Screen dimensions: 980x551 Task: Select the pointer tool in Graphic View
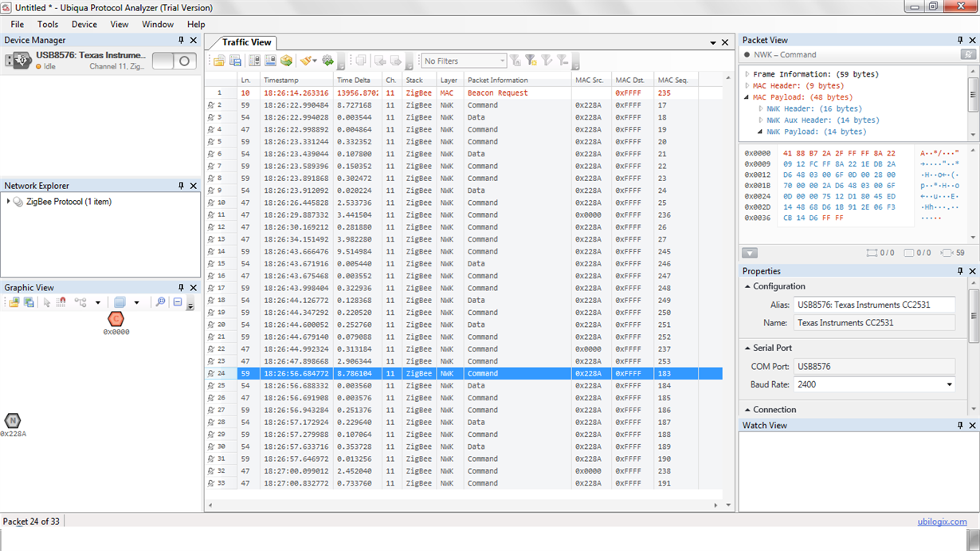[47, 302]
